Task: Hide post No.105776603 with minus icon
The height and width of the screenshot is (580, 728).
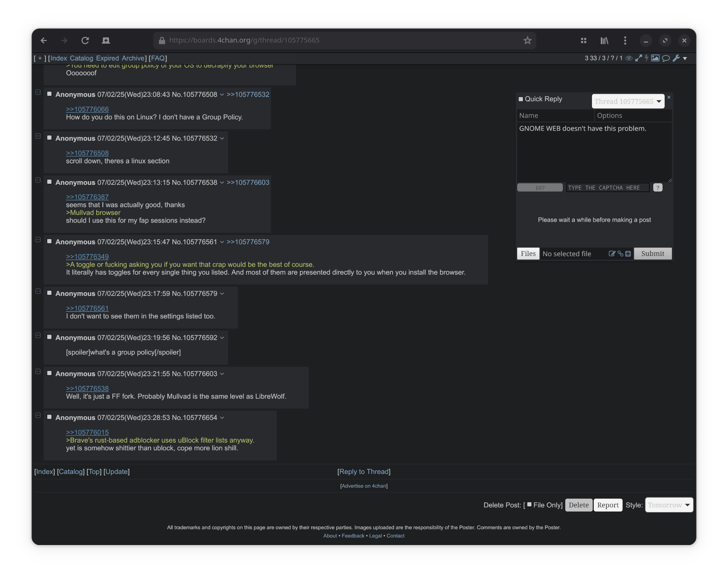Action: tap(38, 372)
